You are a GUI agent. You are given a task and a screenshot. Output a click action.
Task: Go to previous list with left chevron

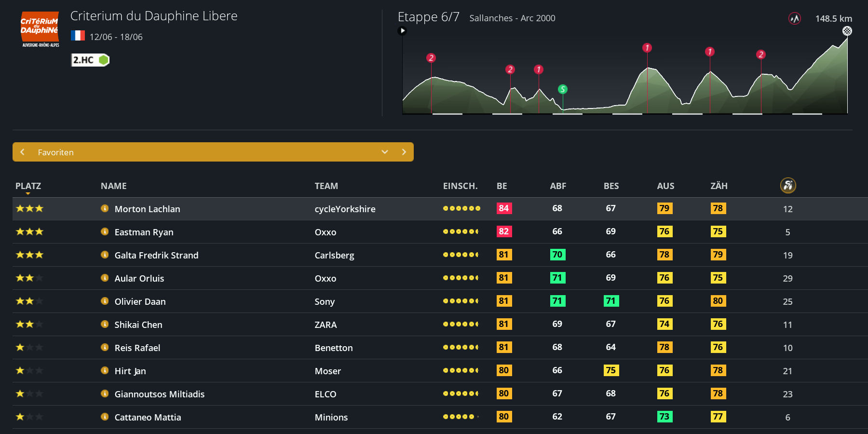pos(22,152)
